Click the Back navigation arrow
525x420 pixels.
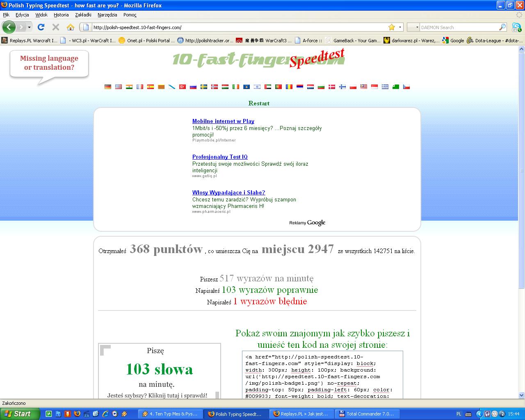9,27
